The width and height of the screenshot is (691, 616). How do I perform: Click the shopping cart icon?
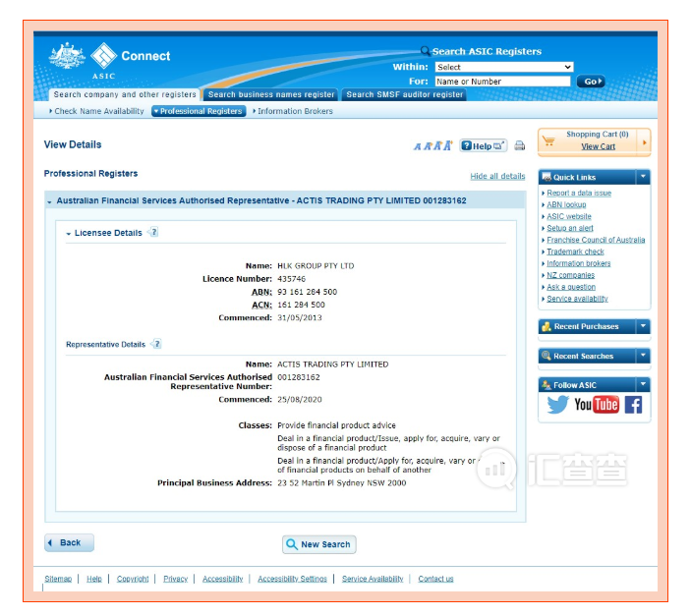549,141
